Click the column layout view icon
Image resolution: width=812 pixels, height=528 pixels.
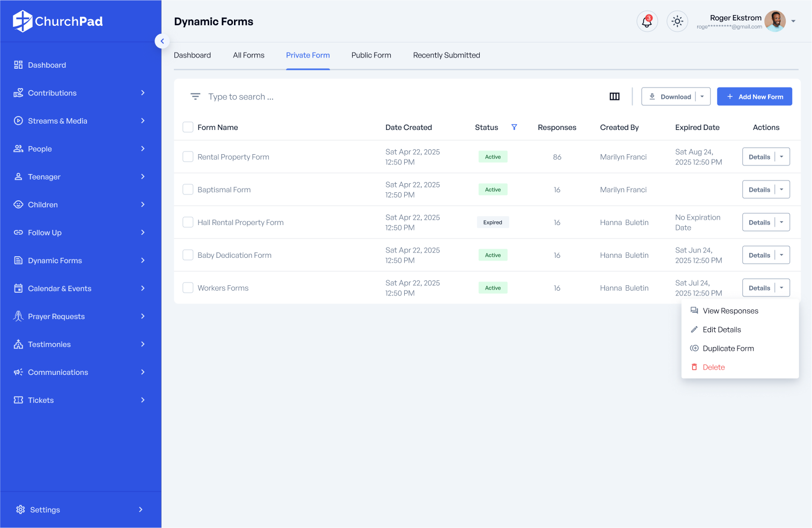point(615,97)
